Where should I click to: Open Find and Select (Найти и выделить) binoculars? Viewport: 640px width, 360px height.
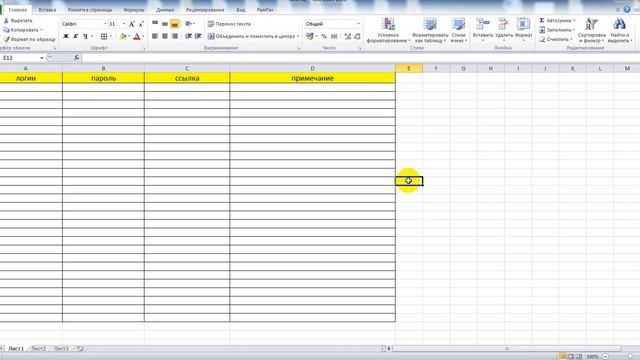coord(620,30)
